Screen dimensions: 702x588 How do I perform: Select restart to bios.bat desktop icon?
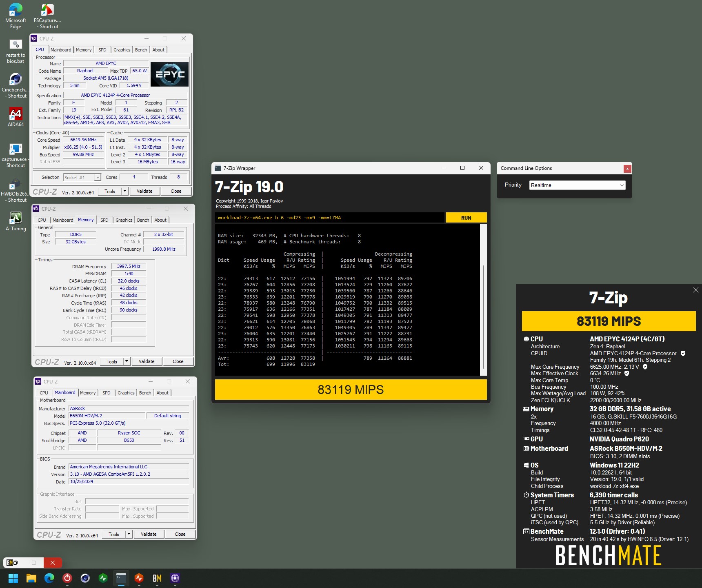16,51
